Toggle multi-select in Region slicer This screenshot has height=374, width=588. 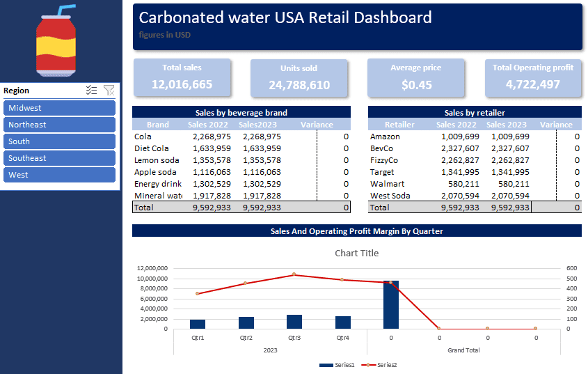tap(91, 90)
